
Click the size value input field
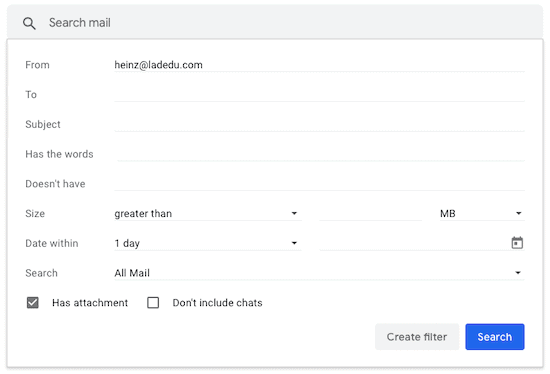(x=370, y=213)
